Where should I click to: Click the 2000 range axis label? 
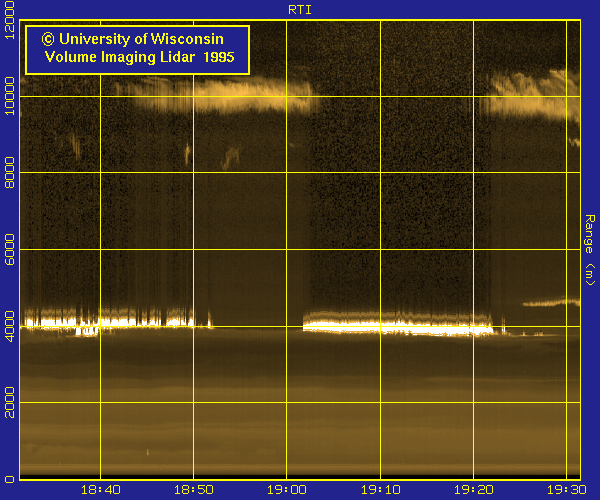[x=9, y=402]
